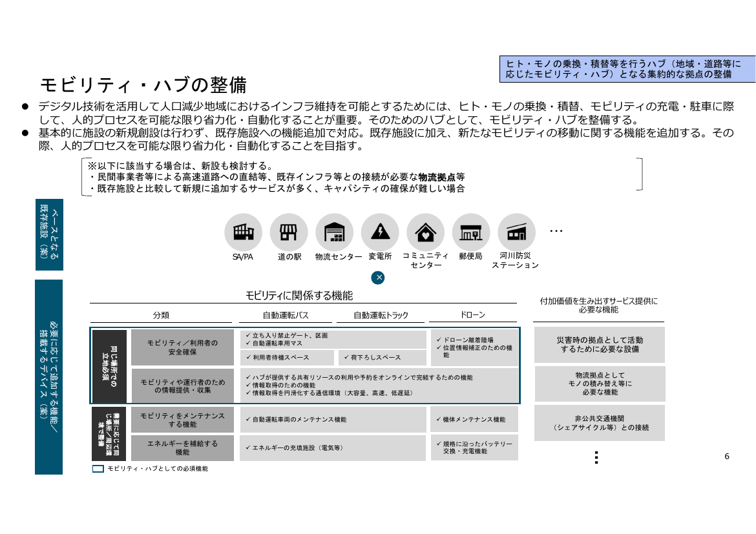Image resolution: width=756 pixels, height=534 pixels.
Task: Click the モビリティ・ハブとしての必須機能 legend text
Action: pos(158,468)
